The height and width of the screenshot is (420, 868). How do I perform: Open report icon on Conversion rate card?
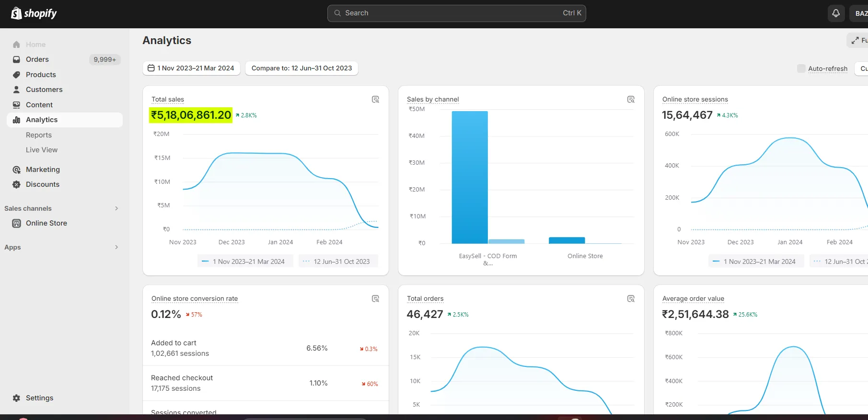tap(375, 299)
